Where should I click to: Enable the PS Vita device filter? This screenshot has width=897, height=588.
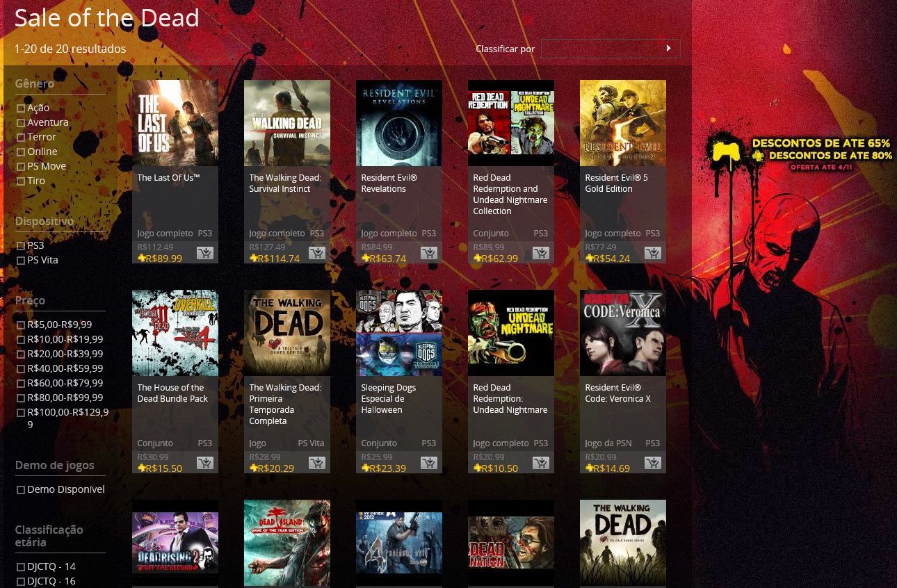pyautogui.click(x=21, y=261)
